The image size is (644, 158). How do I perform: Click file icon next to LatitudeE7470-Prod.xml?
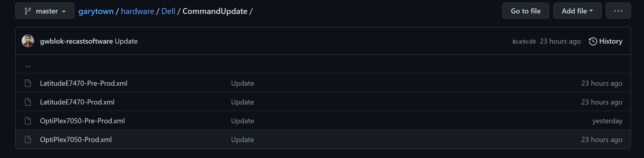28,102
